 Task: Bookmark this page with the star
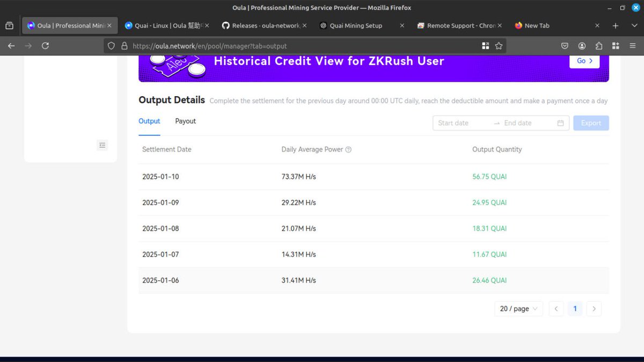(x=499, y=46)
